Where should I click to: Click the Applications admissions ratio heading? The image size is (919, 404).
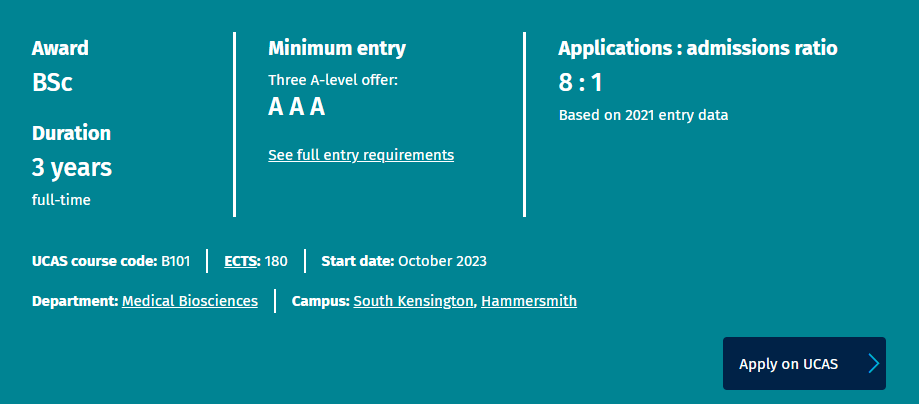(697, 48)
